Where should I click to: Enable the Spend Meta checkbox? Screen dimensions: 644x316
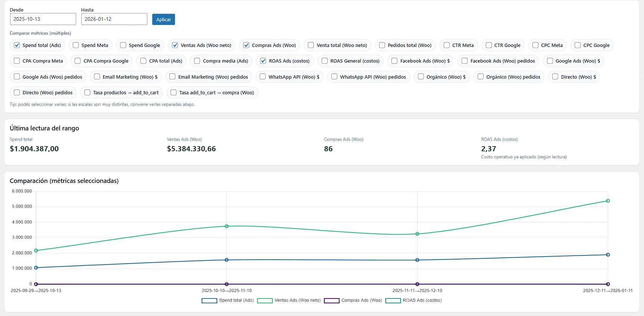click(76, 45)
